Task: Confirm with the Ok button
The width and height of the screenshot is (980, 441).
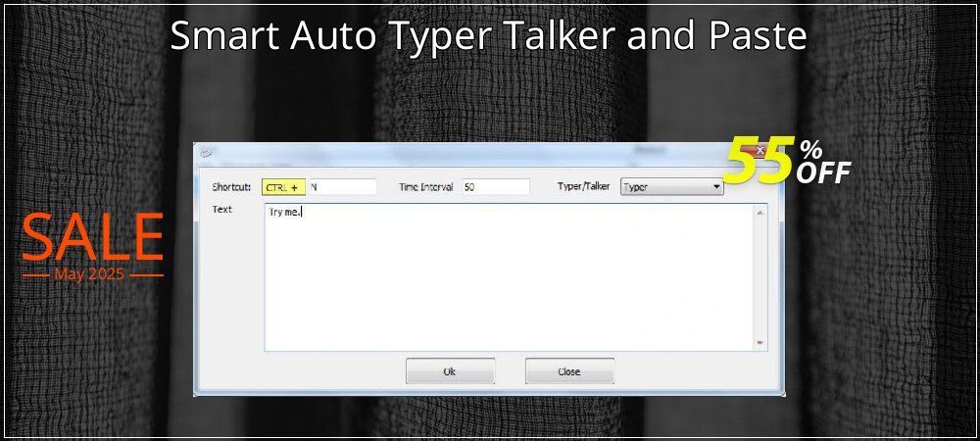Action: point(450,371)
